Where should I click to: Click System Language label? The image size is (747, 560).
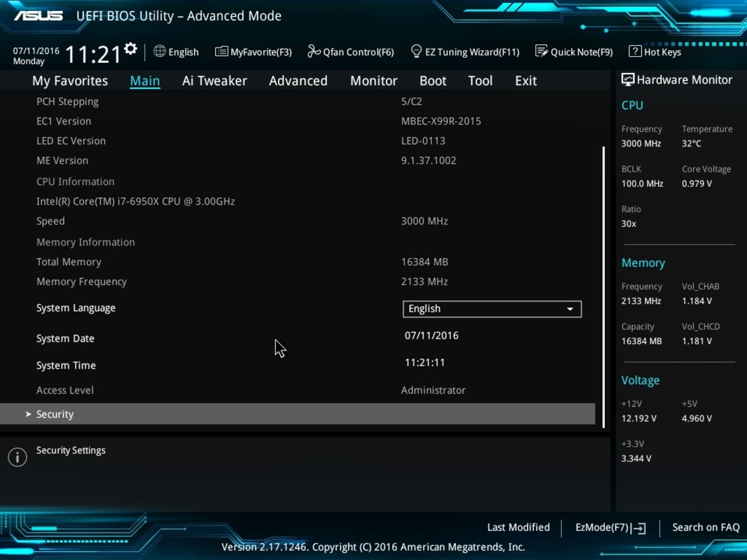tap(76, 308)
